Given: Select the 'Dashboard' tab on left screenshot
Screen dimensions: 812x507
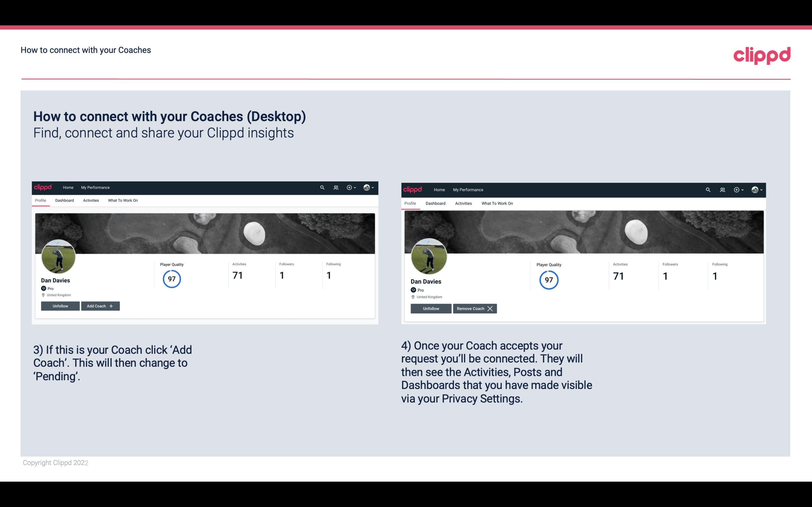Looking at the screenshot, I should 65,200.
